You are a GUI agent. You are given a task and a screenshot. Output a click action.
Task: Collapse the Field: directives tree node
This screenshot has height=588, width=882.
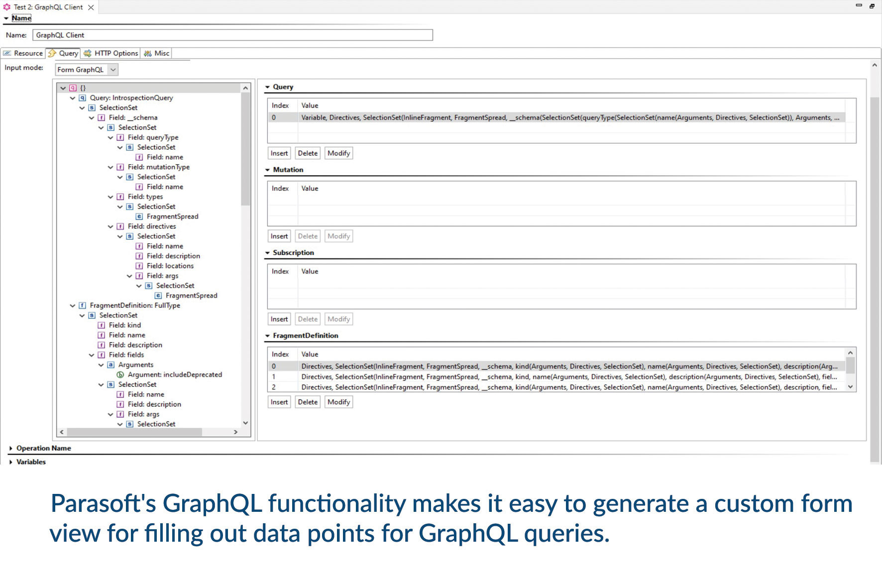[110, 227]
